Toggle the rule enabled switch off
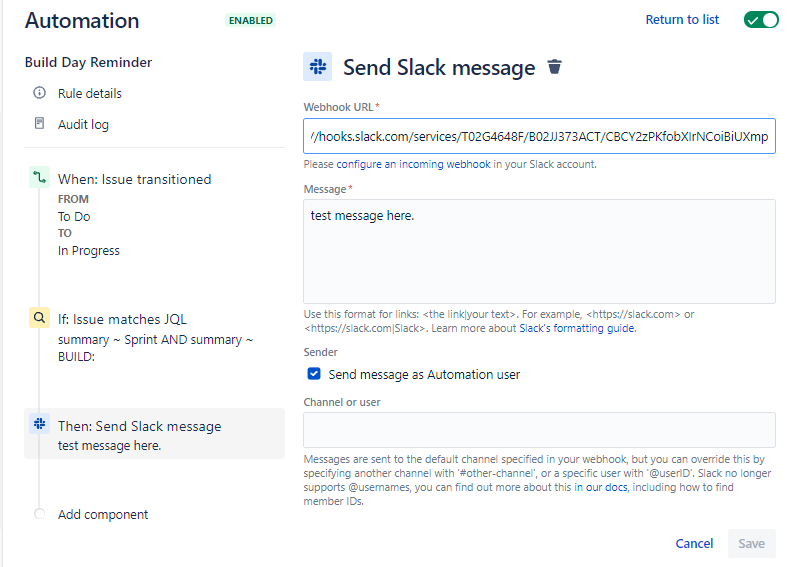Screen dimensions: 797x567 pyautogui.click(x=761, y=20)
